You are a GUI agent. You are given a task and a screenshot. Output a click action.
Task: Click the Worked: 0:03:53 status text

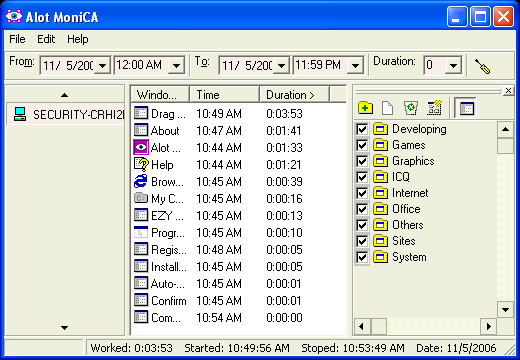(x=132, y=348)
